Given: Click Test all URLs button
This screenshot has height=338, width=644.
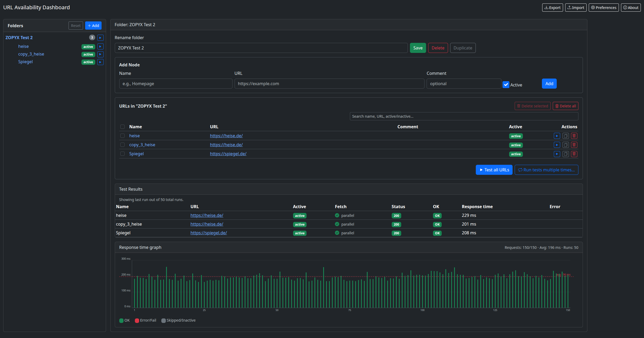Looking at the screenshot, I should 494,170.
